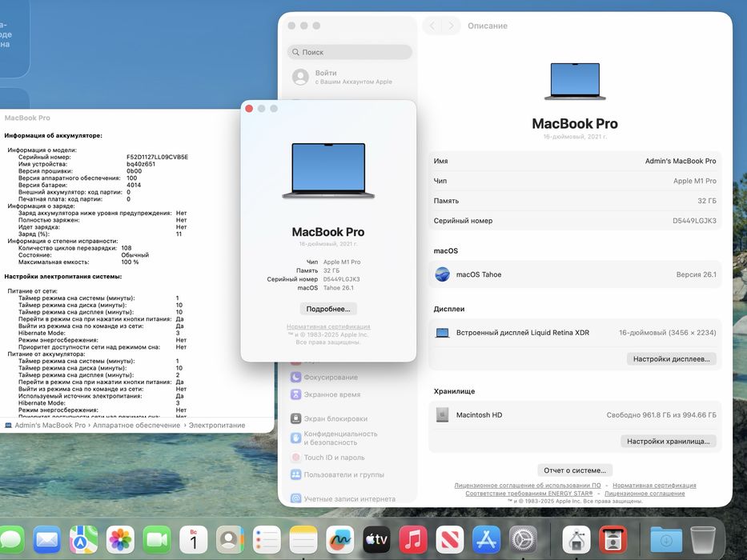747x560 pixels.
Task: Open the ENERGY STAR compliance link
Action: point(529,494)
